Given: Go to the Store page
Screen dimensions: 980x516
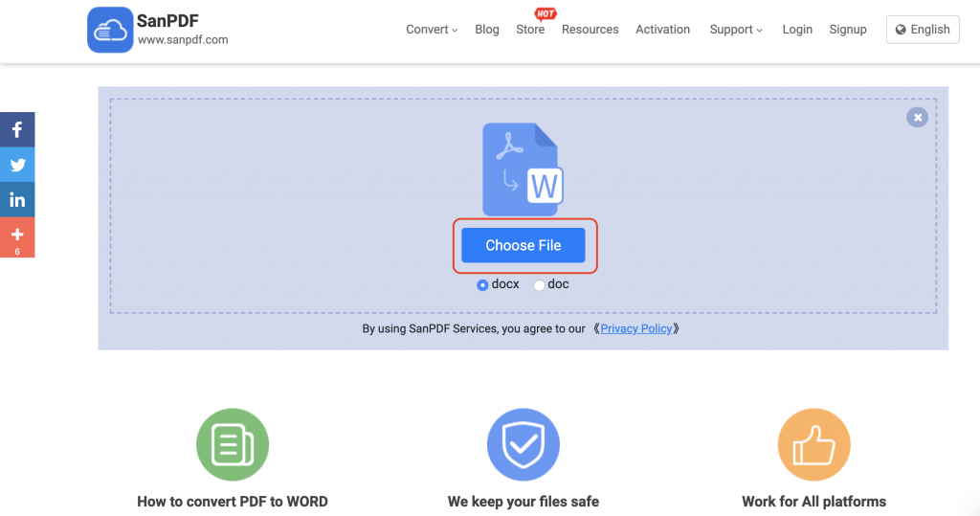Looking at the screenshot, I should (x=530, y=30).
